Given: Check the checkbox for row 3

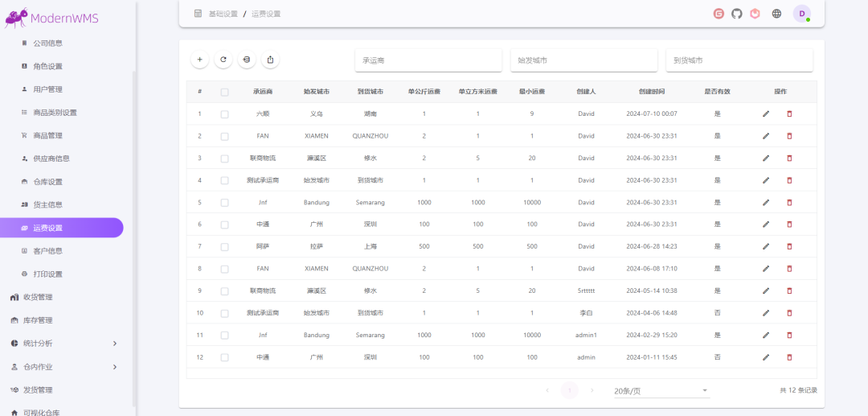Looking at the screenshot, I should pyautogui.click(x=224, y=158).
